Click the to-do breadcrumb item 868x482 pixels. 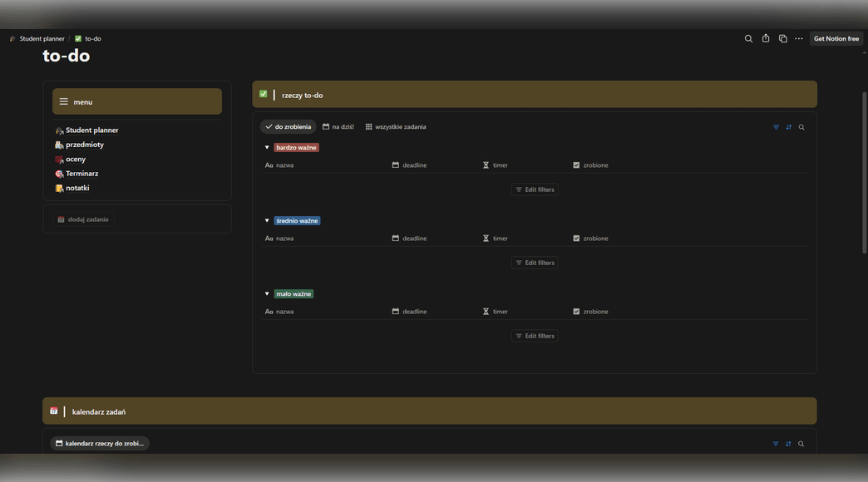[88, 39]
